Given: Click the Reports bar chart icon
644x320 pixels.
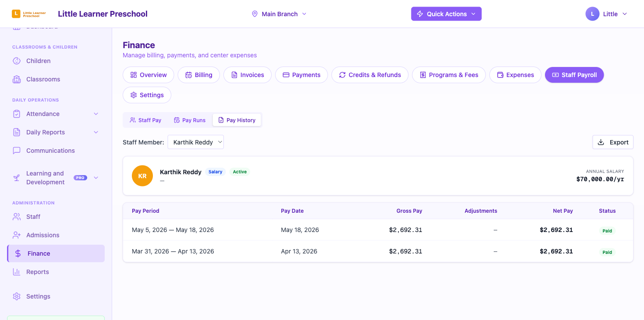Looking at the screenshot, I should [x=17, y=272].
